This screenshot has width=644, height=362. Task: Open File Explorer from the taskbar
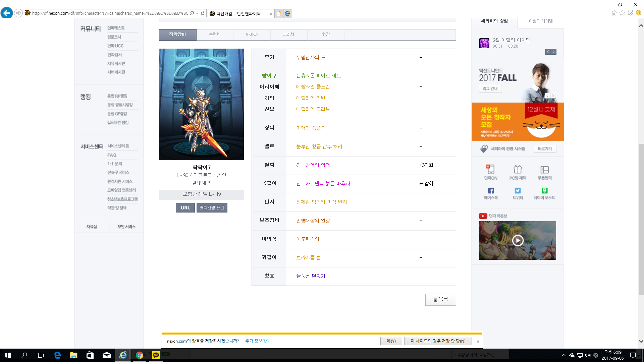click(x=73, y=355)
